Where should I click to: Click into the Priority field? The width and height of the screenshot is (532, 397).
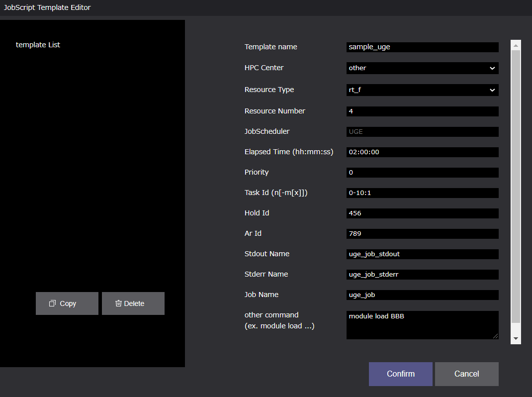point(422,173)
